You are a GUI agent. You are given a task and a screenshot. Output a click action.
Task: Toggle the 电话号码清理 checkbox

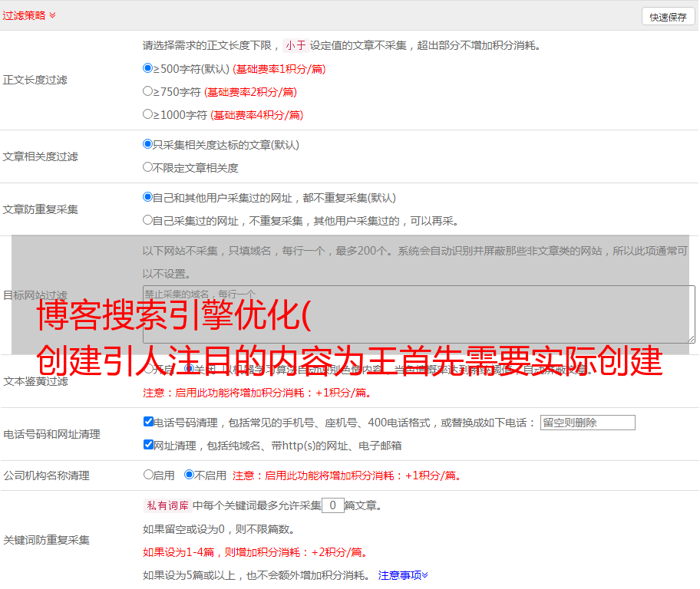[149, 422]
